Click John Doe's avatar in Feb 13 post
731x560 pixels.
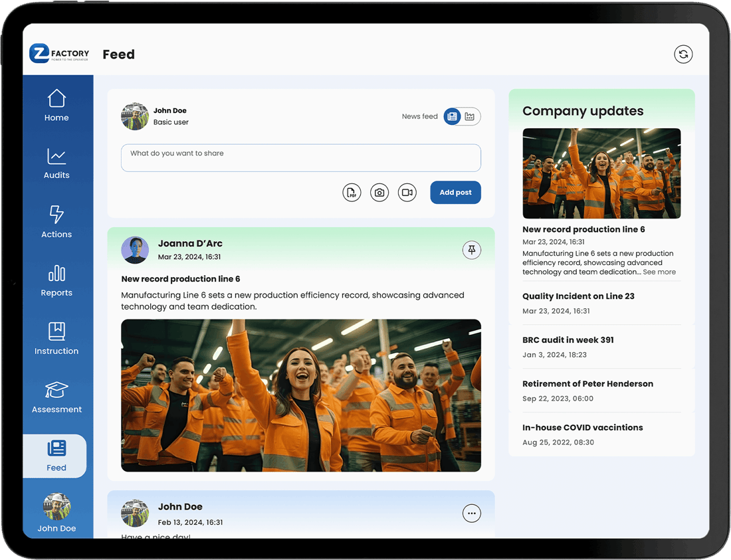click(x=135, y=513)
